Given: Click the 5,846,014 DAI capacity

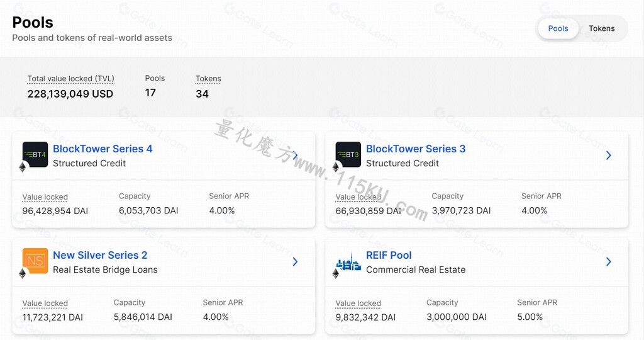Looking at the screenshot, I should tap(143, 317).
